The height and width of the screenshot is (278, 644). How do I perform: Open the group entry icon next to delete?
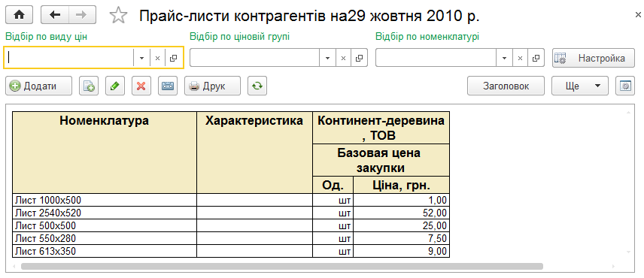click(x=168, y=86)
